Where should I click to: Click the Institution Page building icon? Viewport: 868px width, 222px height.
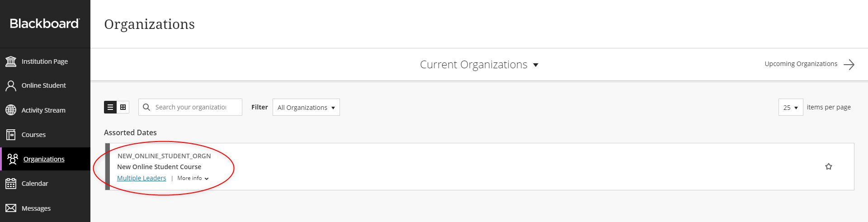[x=11, y=61]
